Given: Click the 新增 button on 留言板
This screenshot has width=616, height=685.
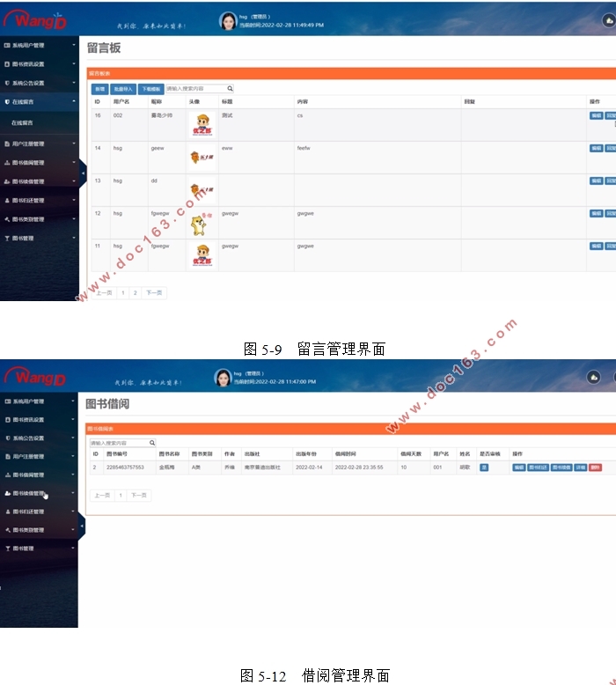Looking at the screenshot, I should [100, 89].
